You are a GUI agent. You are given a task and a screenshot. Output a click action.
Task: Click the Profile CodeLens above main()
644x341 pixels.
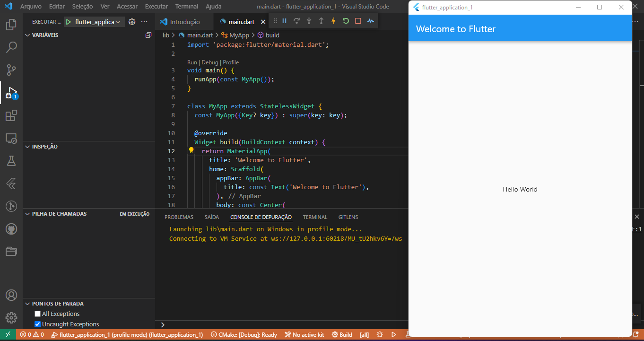pyautogui.click(x=231, y=62)
